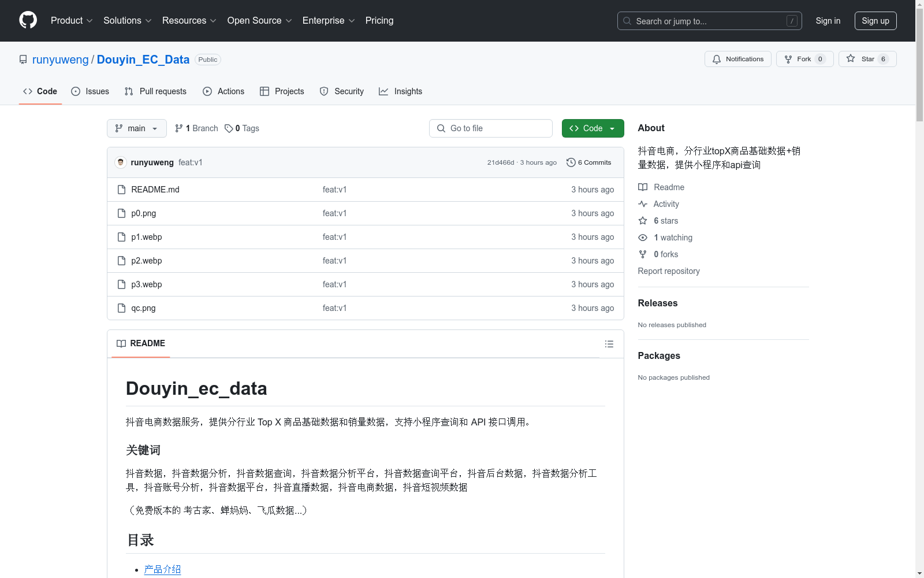
Task: Open the p0.png file
Action: click(144, 213)
